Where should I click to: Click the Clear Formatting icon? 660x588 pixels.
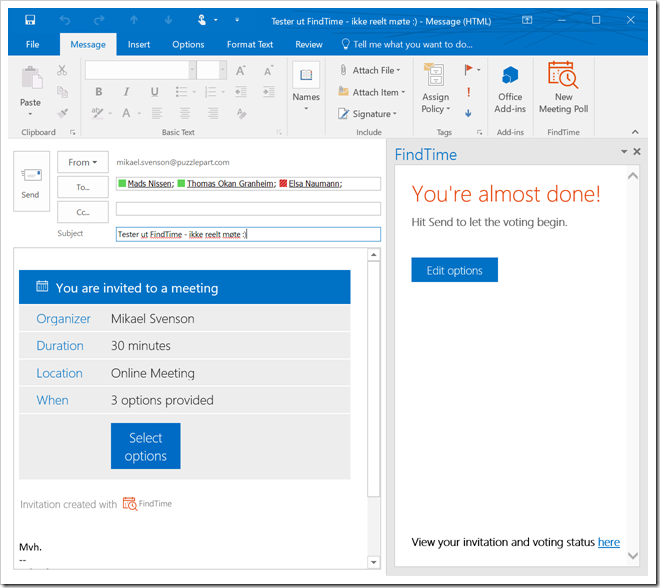tap(242, 113)
